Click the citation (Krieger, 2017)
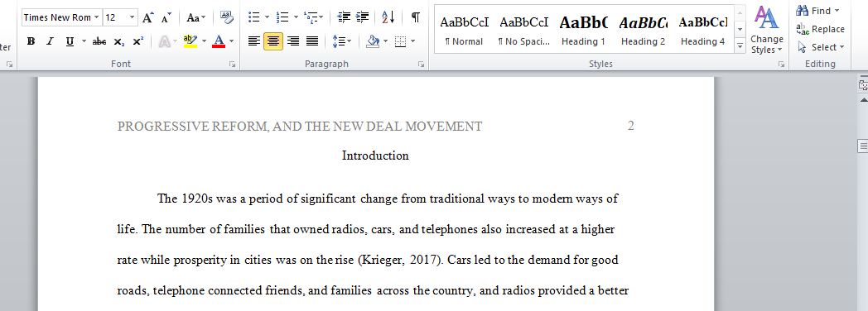 click(402, 261)
